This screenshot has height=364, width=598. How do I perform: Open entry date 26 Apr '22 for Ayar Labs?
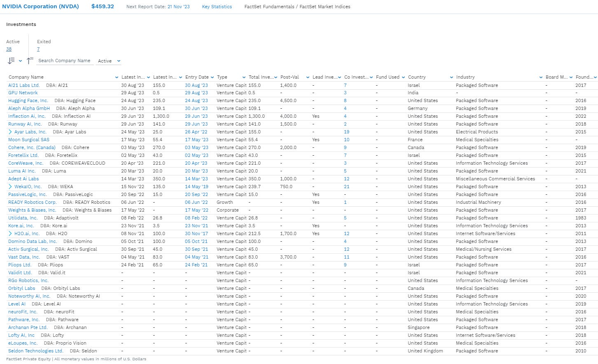[196, 132]
